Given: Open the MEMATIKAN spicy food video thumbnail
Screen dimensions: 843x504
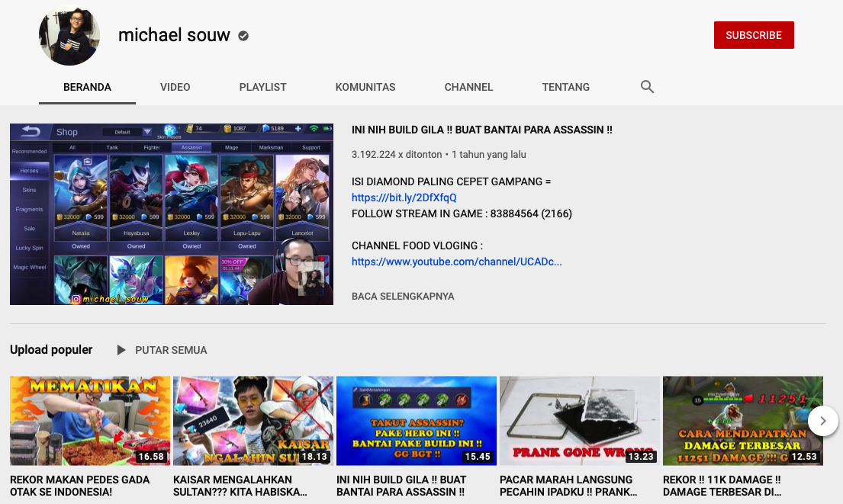Looking at the screenshot, I should click(90, 421).
